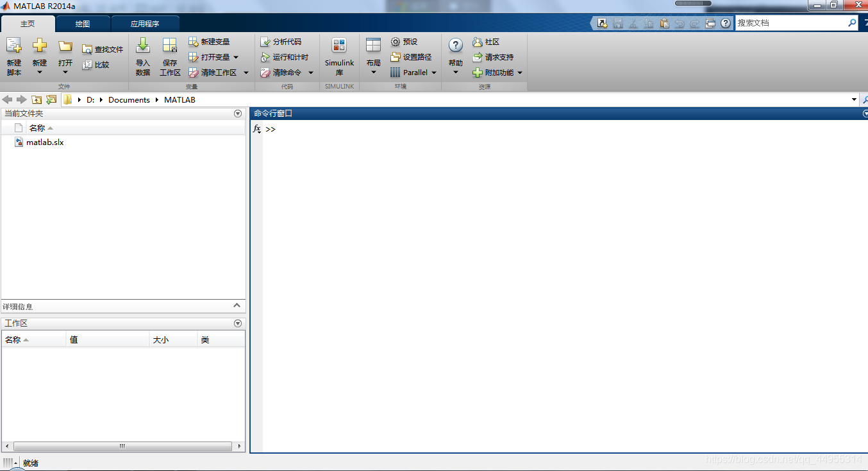Viewport: 868px width, 471px height.
Task: Open the 布局 dropdown arrow
Action: pos(374,72)
